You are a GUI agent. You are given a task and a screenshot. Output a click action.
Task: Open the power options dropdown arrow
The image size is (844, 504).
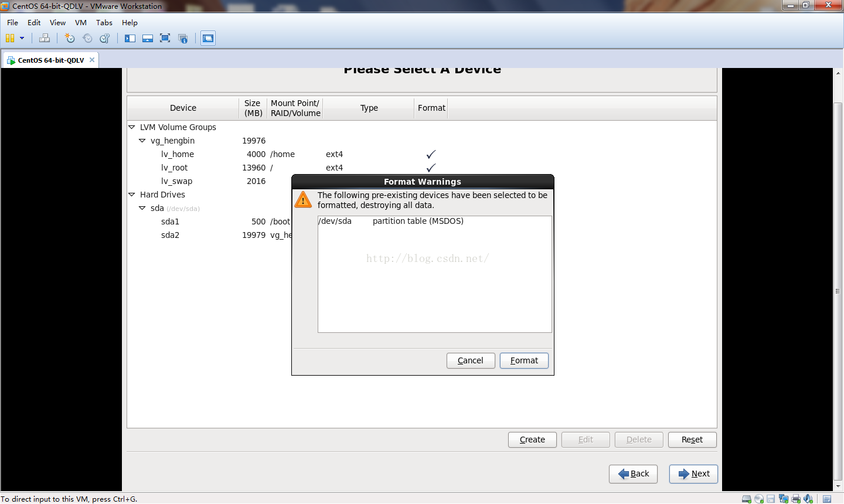pos(22,38)
